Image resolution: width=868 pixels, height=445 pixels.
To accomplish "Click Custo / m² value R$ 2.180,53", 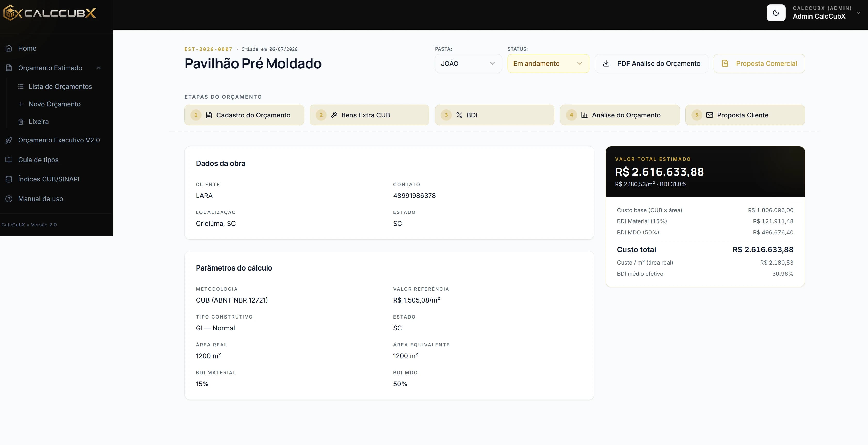I will [777, 263].
